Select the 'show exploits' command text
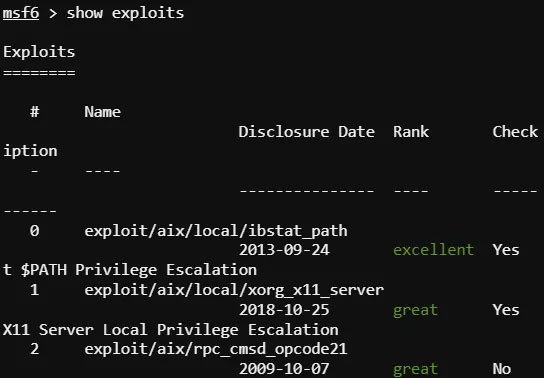Screen dimensions: 544x378 coord(125,13)
